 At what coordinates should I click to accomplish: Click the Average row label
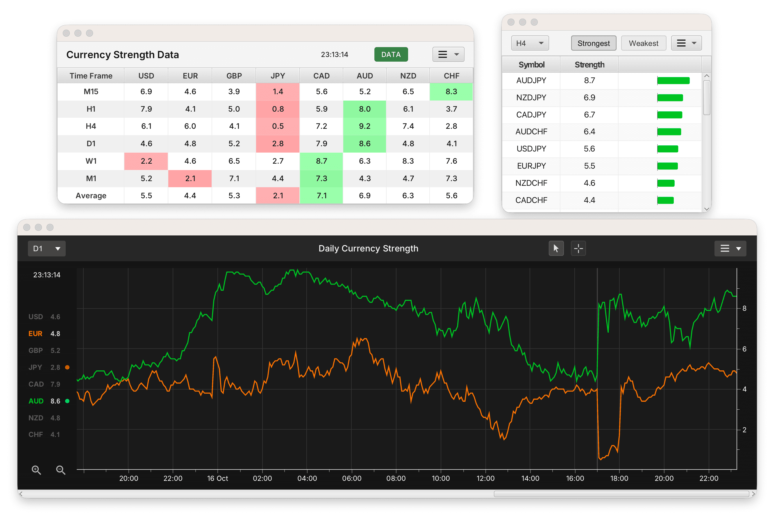(x=91, y=195)
